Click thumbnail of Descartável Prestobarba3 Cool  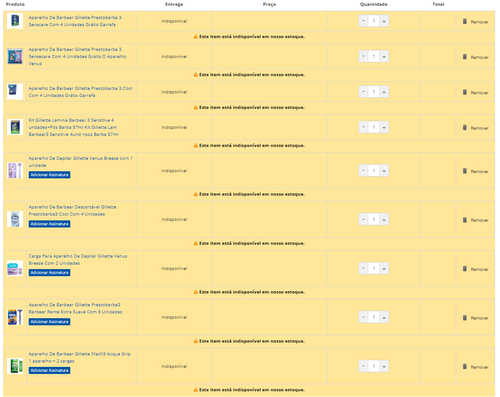pyautogui.click(x=15, y=219)
